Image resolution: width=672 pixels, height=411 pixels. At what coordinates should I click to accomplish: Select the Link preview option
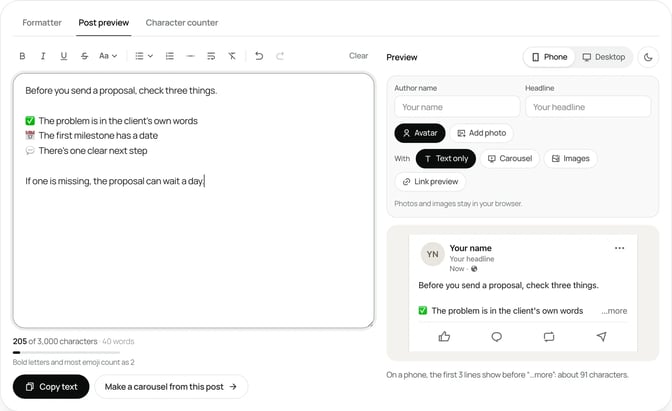(430, 182)
